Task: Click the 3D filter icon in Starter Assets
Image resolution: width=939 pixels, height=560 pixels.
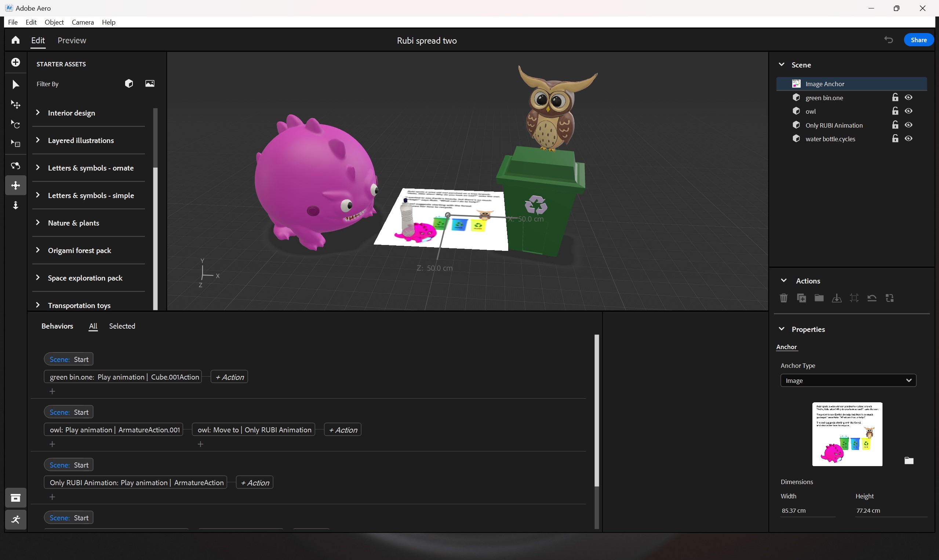Action: tap(130, 83)
